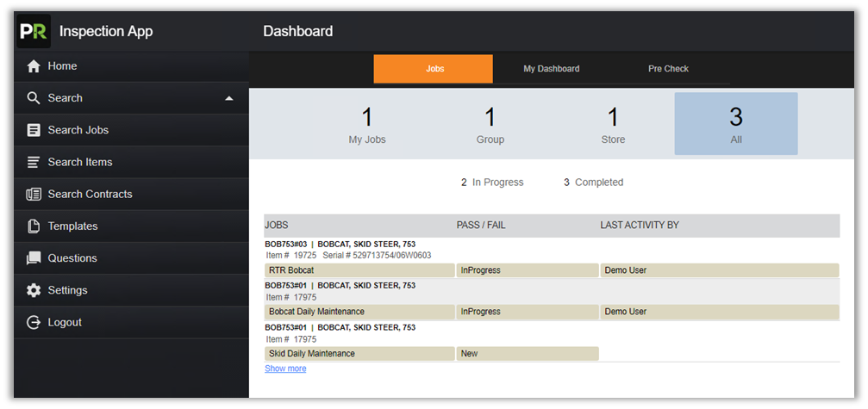Collapse the Search menu arrow

click(x=228, y=98)
